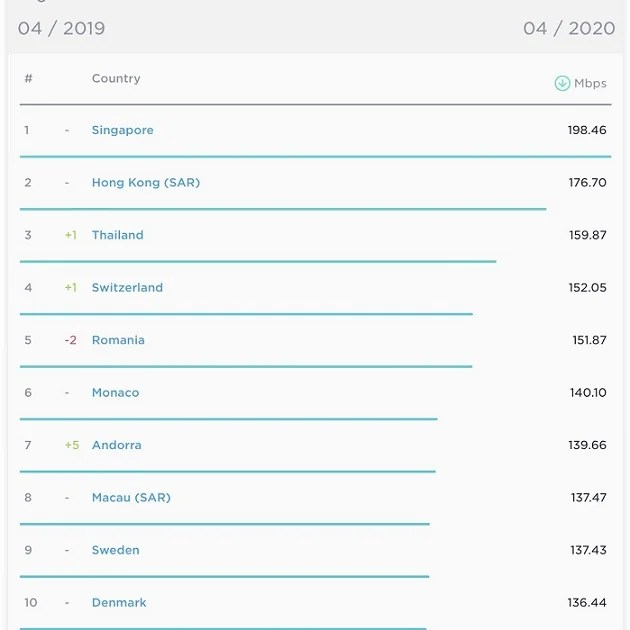Open the Macau (SAR) link
Viewport: 630px width, 630px height.
[131, 498]
